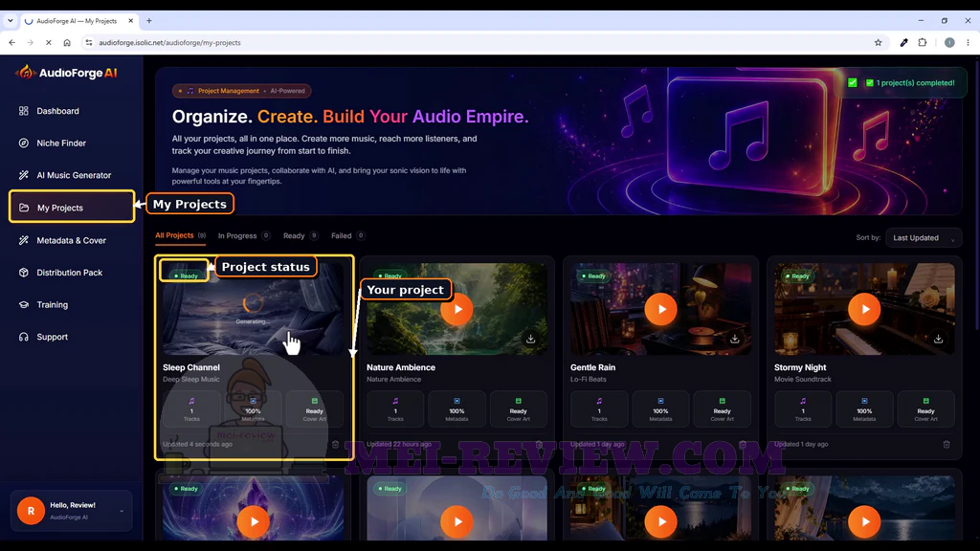980x551 pixels.
Task: View site information icon in address bar
Action: [89, 42]
